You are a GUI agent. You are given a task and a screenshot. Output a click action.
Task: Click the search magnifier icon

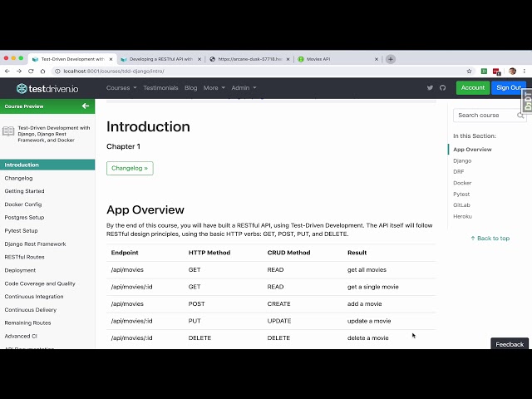tap(520, 116)
